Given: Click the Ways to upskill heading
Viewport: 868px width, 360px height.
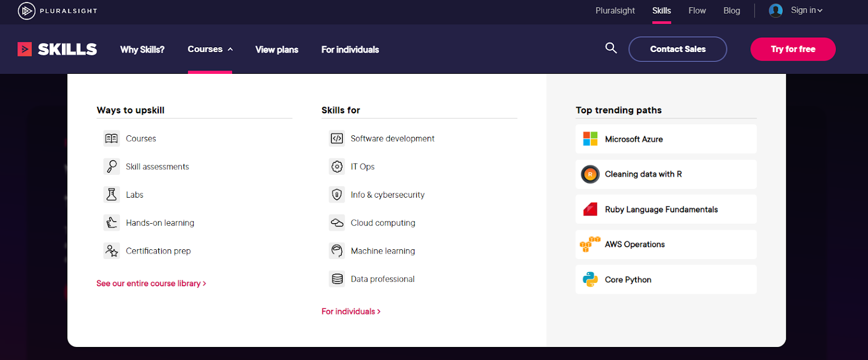Looking at the screenshot, I should (x=130, y=110).
